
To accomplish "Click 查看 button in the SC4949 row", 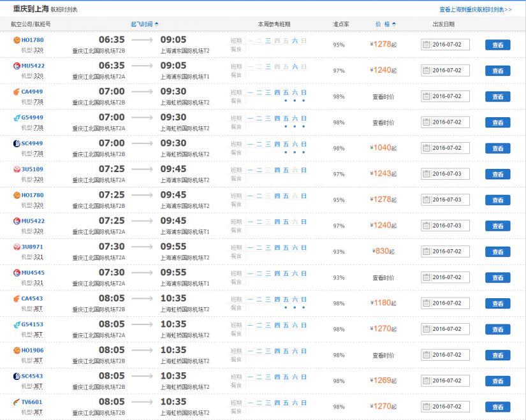I will click(497, 148).
